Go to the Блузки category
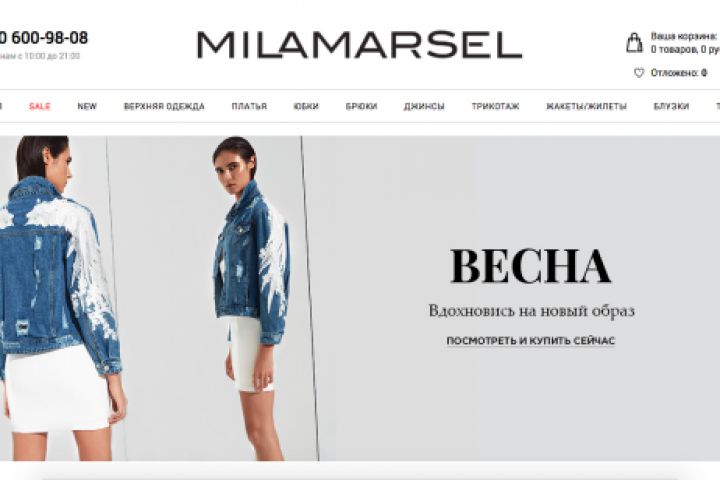Viewport: 720px width, 480px height. (x=671, y=106)
